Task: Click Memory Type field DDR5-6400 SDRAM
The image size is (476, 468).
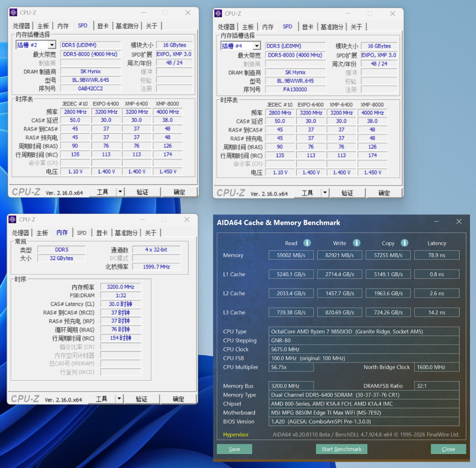Action: click(x=364, y=394)
